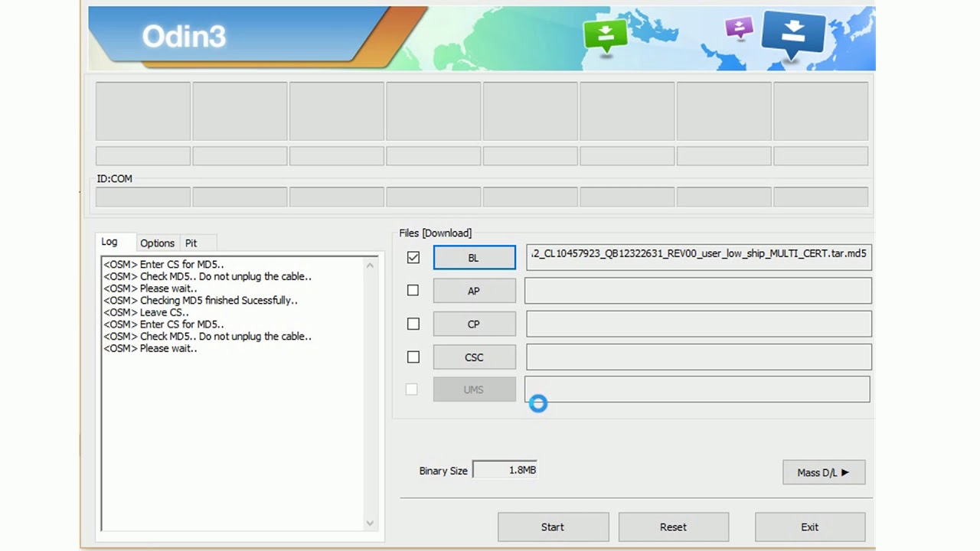
Task: Exit the Odin3 application
Action: tap(810, 527)
